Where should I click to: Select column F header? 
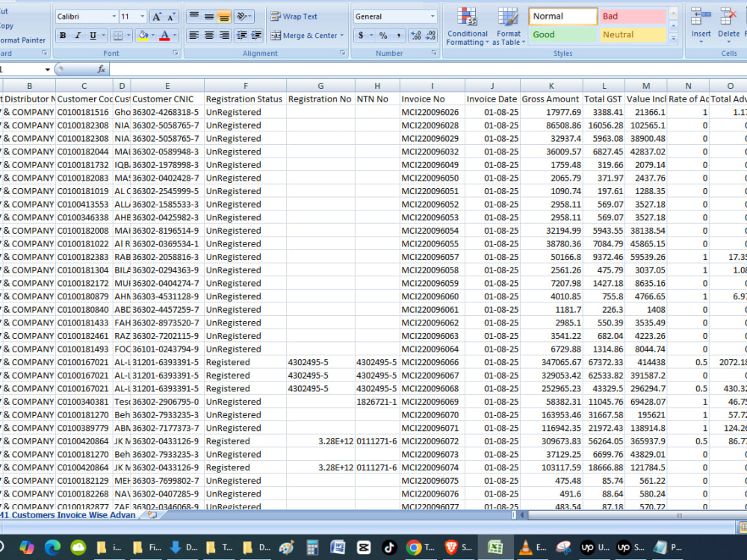pyautogui.click(x=245, y=86)
